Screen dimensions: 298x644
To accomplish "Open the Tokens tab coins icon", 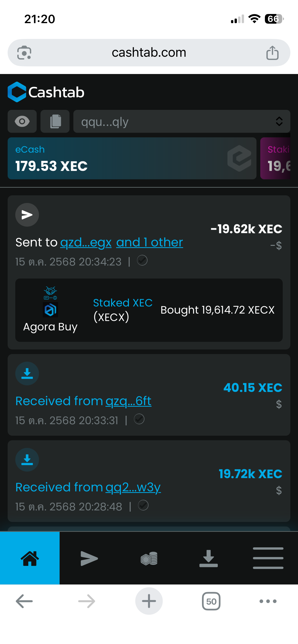I will pyautogui.click(x=149, y=558).
